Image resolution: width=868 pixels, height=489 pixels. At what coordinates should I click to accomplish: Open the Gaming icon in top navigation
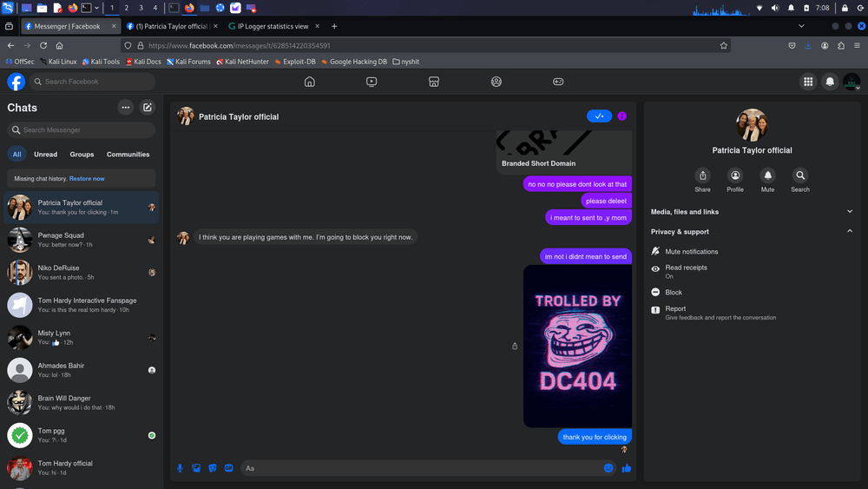pos(558,82)
